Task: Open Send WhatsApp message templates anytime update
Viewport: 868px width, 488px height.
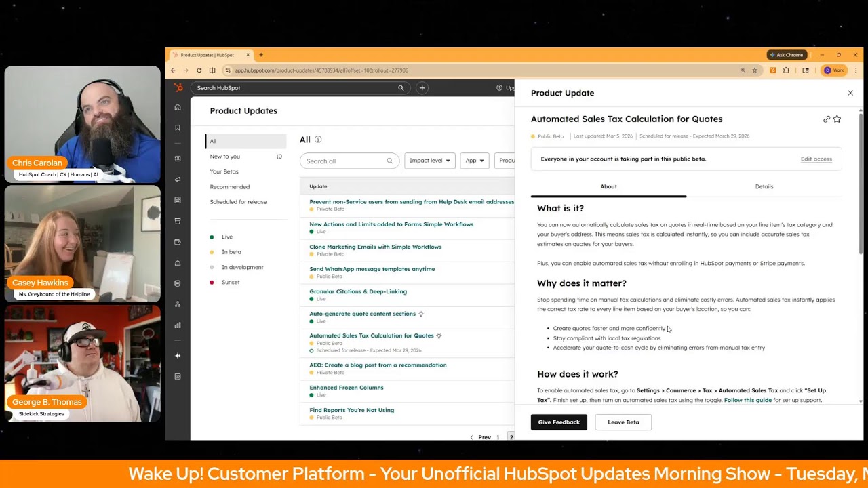Action: [372, 269]
